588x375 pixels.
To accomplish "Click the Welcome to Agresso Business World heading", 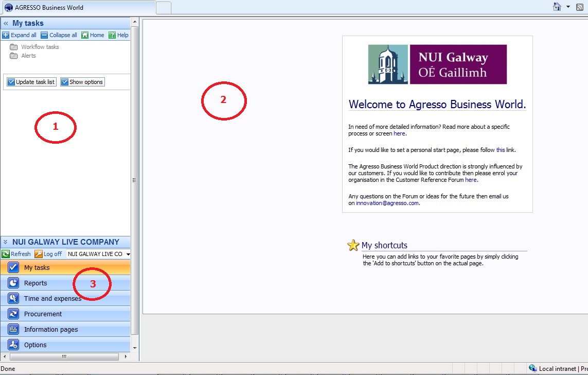I will [x=437, y=105].
